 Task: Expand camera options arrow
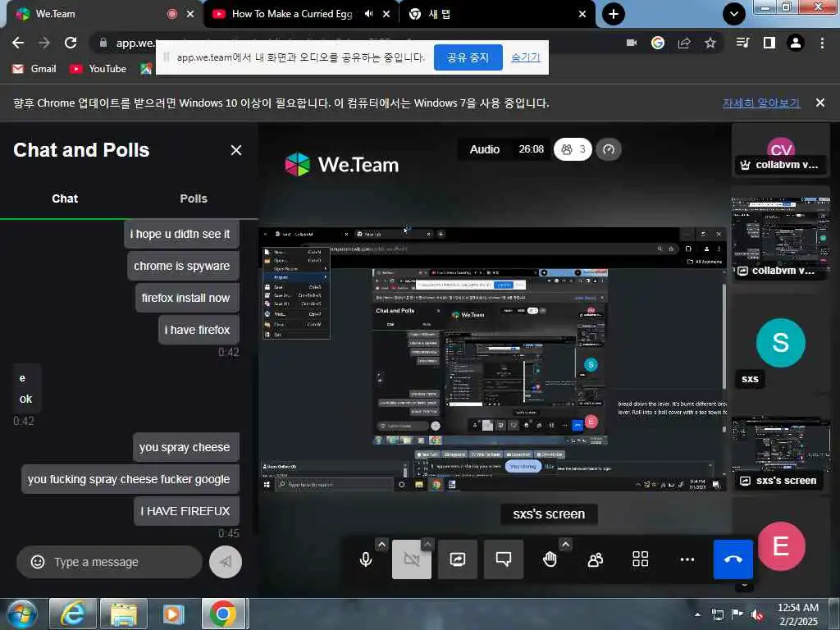[x=427, y=545]
